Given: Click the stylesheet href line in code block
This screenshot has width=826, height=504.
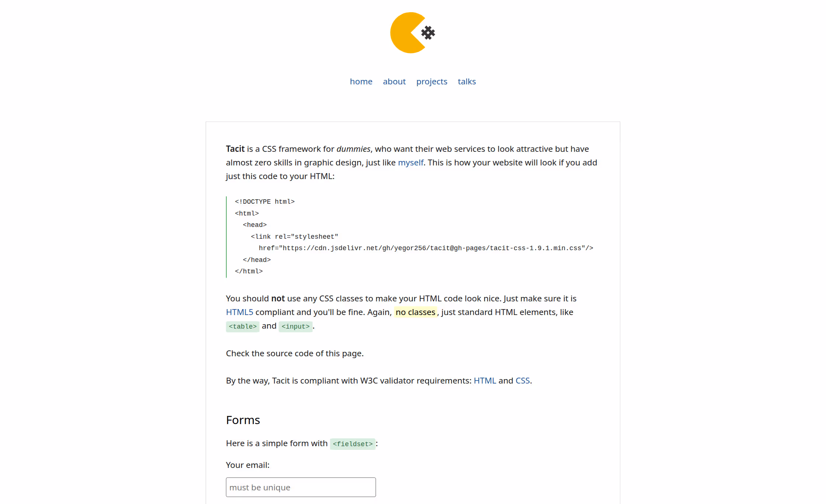Looking at the screenshot, I should (426, 248).
